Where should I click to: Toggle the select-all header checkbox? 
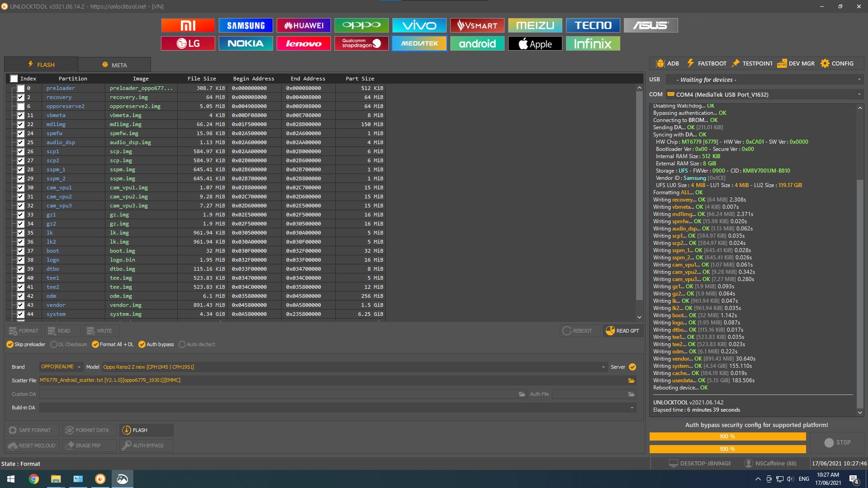(x=14, y=79)
